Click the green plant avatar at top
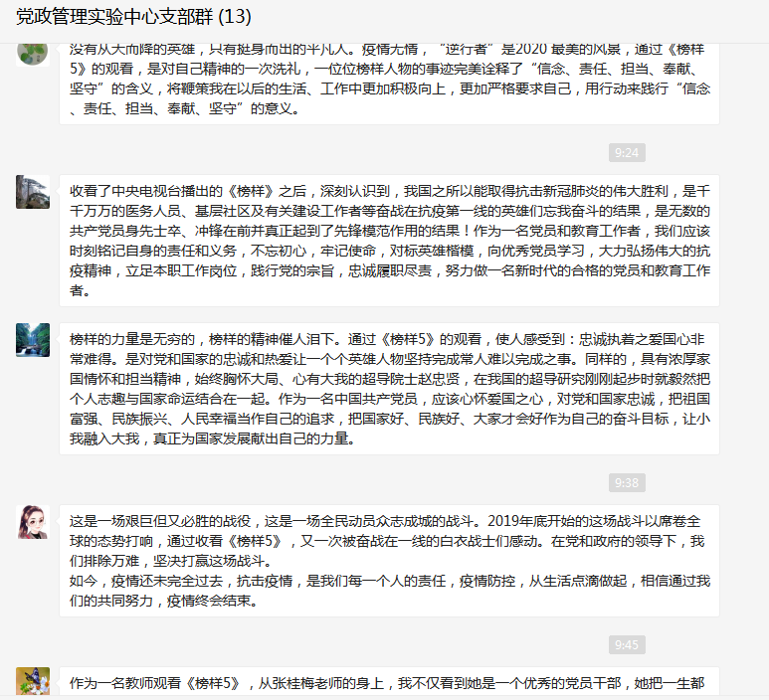This screenshot has width=769, height=700. (x=33, y=54)
